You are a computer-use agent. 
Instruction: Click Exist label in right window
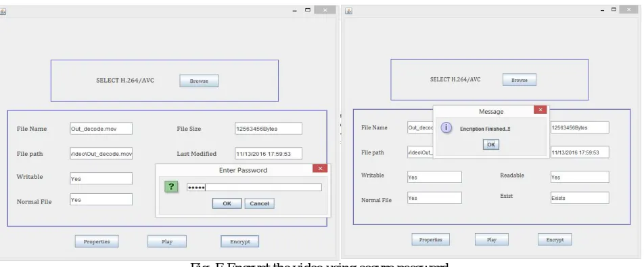click(x=506, y=196)
